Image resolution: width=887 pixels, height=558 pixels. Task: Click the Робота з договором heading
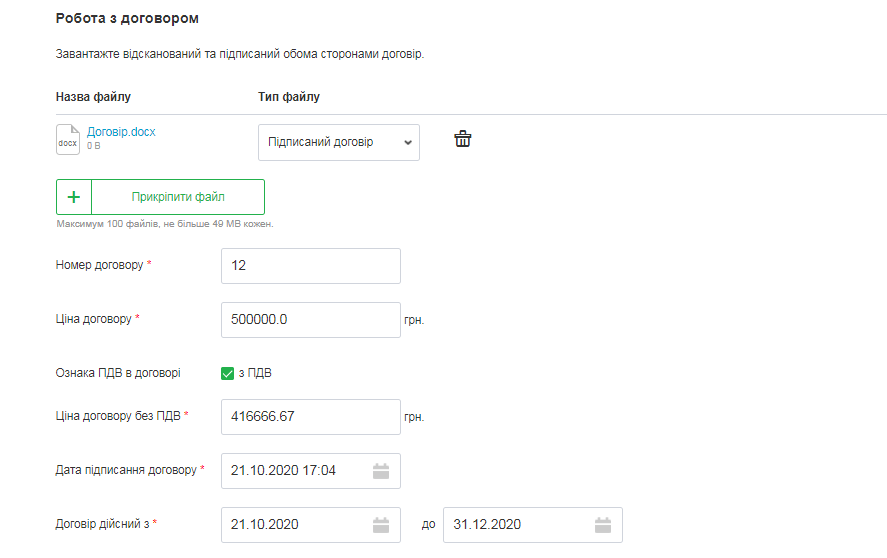(x=127, y=19)
